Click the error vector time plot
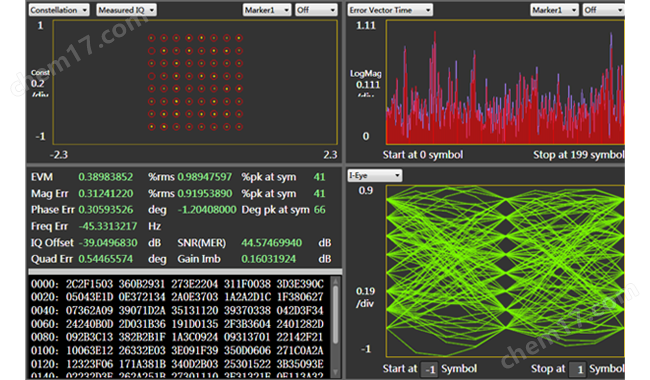 [x=505, y=82]
